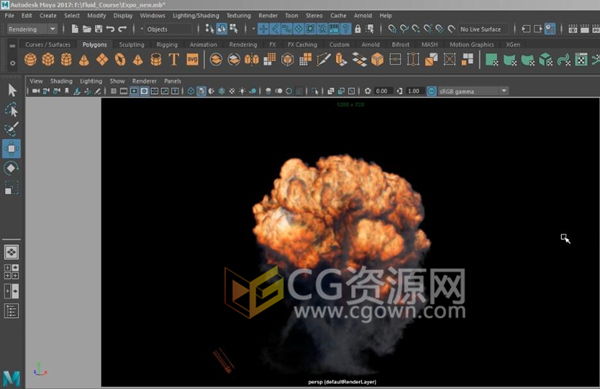Open the panel Renderer menu

[x=144, y=81]
